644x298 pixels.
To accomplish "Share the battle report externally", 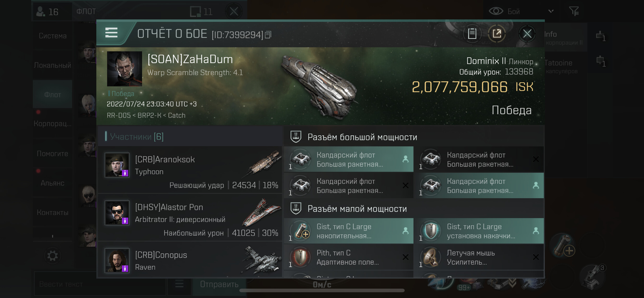I will pos(497,33).
